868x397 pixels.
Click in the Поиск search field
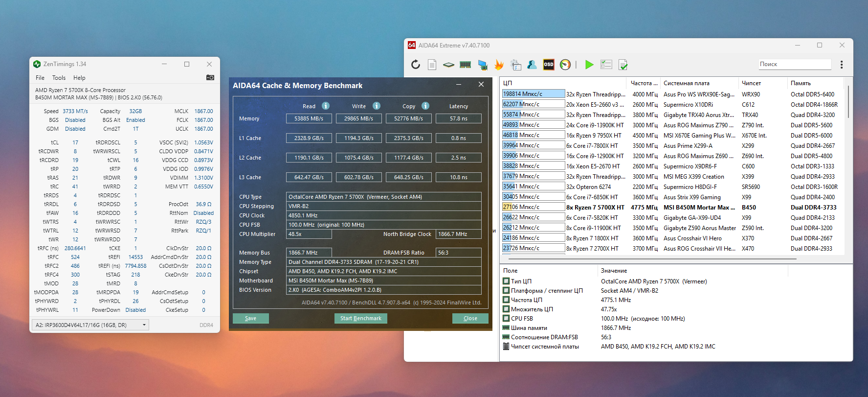click(794, 64)
